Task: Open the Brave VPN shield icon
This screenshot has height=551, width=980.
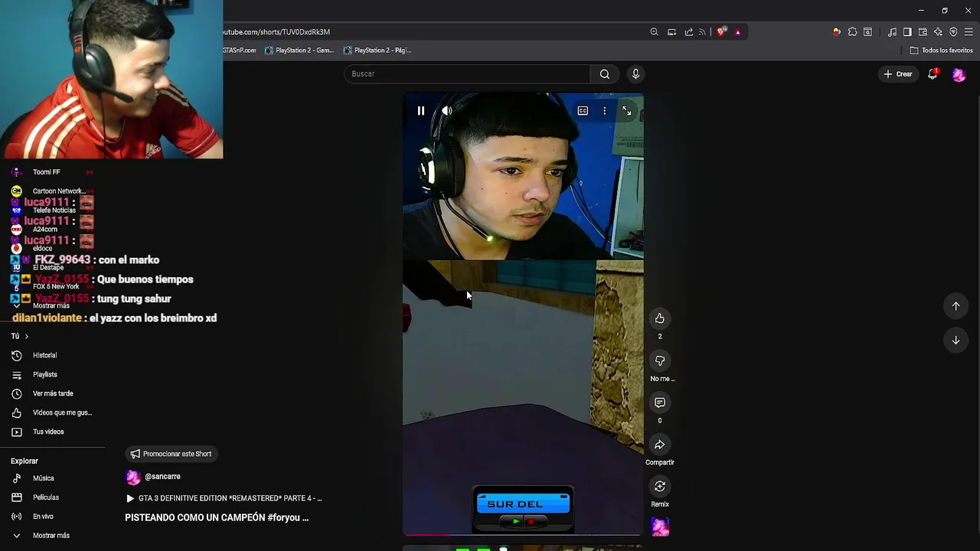Action: [953, 32]
